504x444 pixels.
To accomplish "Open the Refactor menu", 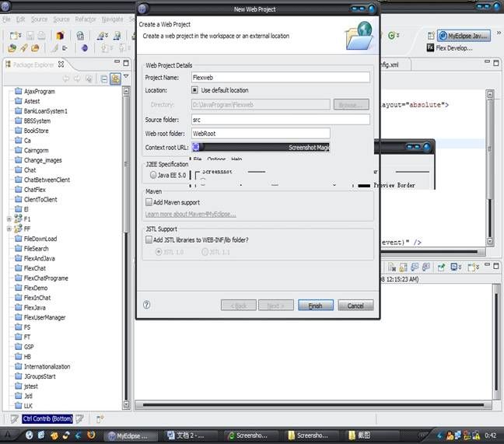I will click(86, 19).
